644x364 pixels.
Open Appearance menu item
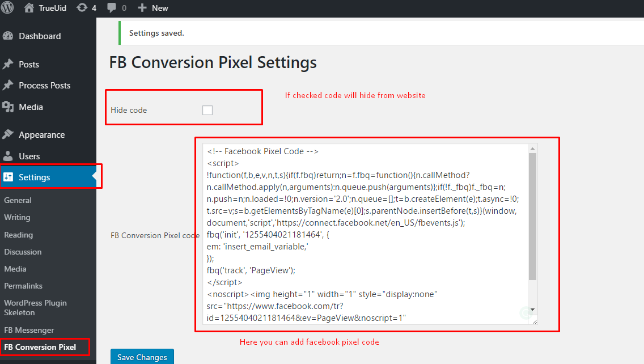point(42,135)
